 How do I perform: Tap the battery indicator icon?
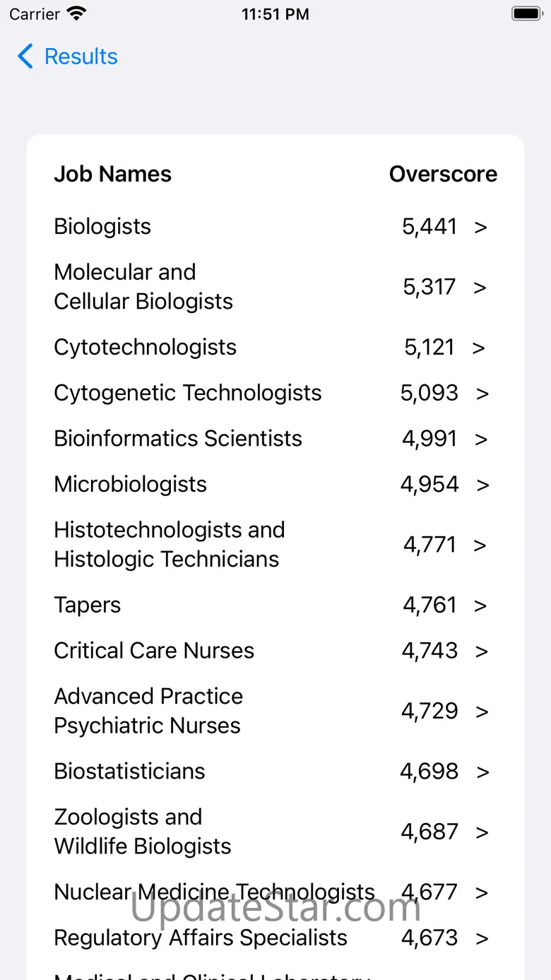(x=526, y=13)
